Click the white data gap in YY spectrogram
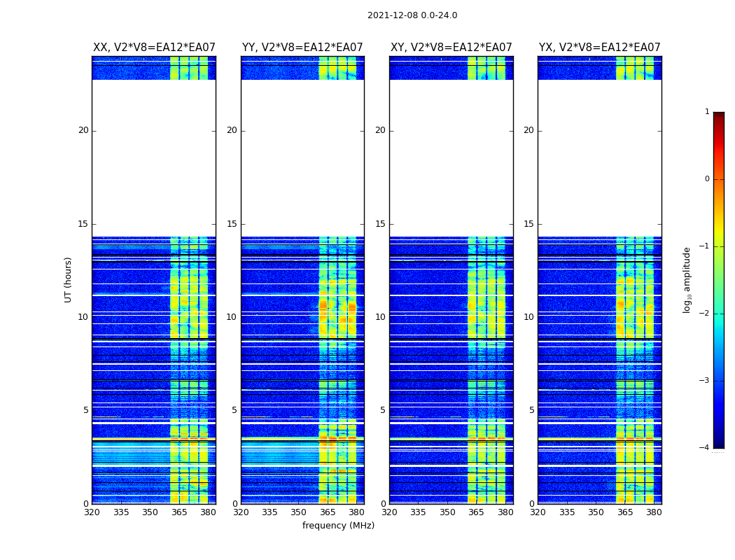 pyautogui.click(x=302, y=157)
